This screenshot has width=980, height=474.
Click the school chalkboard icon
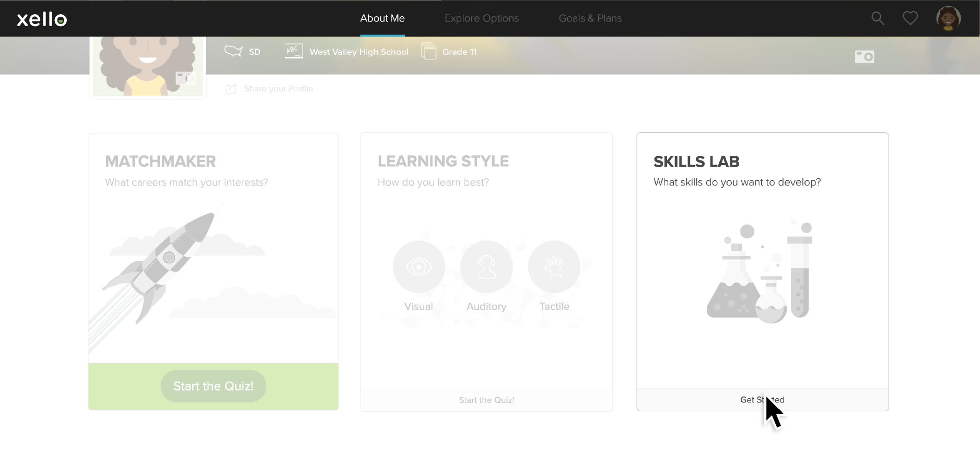294,51
